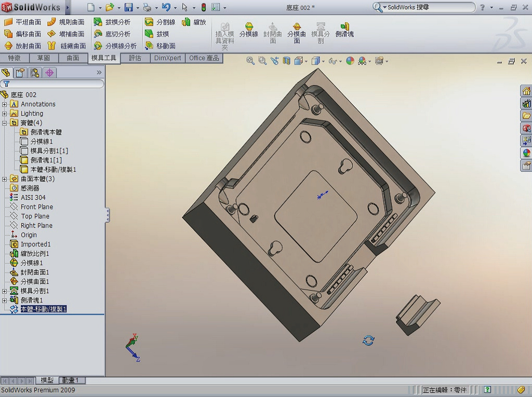Click the Section View icon
Image resolution: width=532 pixels, height=397 pixels.
(287, 61)
